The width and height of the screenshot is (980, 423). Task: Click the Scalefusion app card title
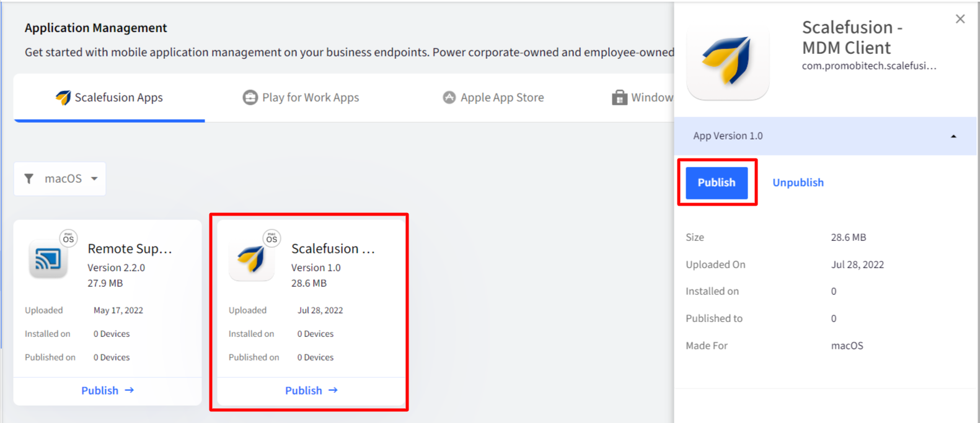coord(333,249)
